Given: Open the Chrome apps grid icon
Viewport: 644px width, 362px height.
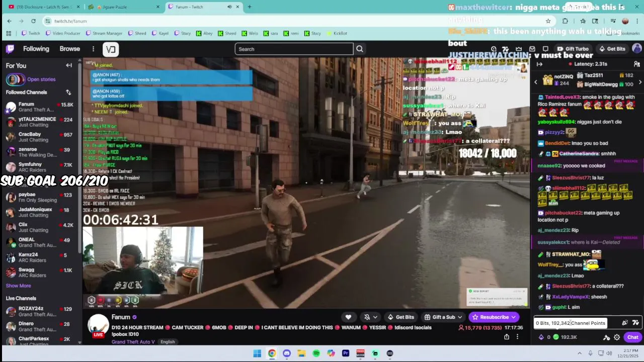Looking at the screenshot, I should point(9,33).
